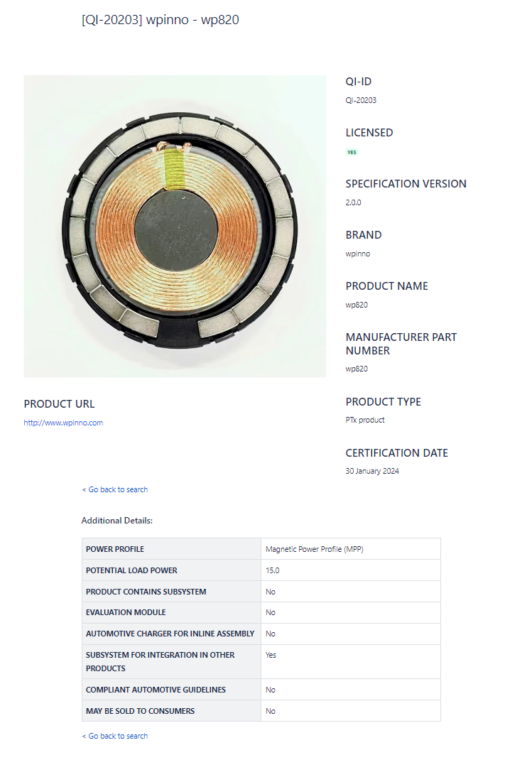Click the specification version value '2.0.0'

pyautogui.click(x=353, y=202)
